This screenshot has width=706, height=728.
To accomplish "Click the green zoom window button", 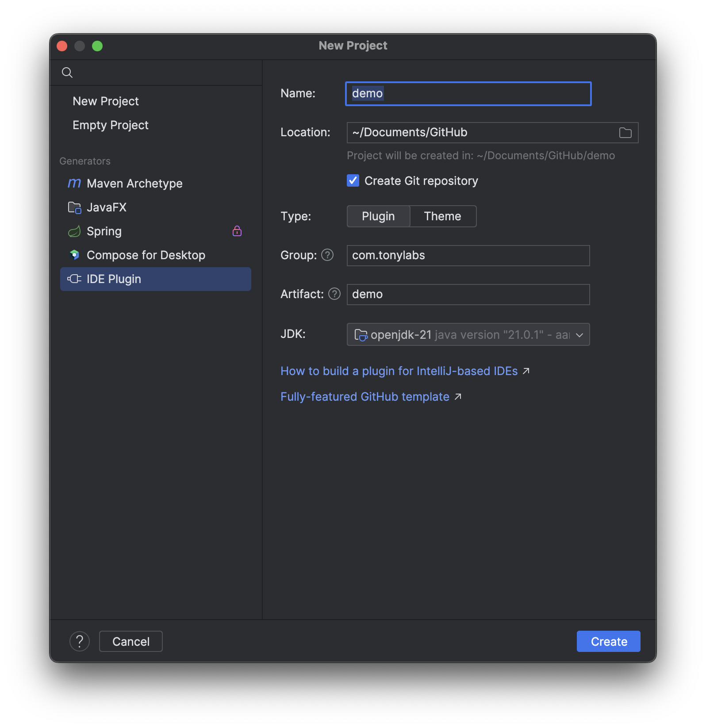I will tap(97, 46).
